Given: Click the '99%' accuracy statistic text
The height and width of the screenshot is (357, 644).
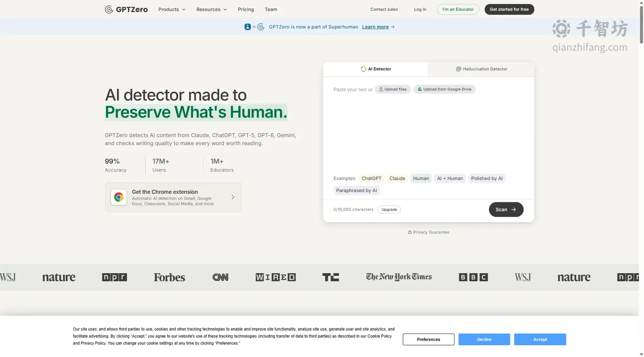Looking at the screenshot, I should (112, 161).
